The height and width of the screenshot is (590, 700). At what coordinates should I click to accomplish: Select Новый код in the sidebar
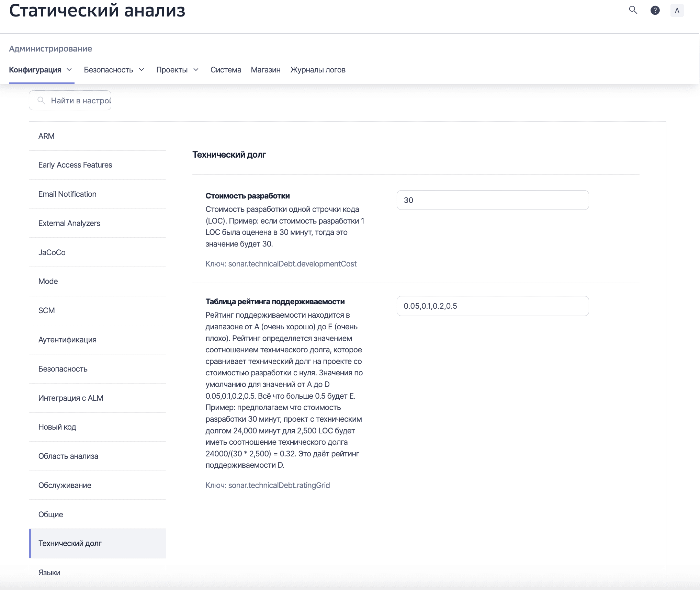click(57, 427)
